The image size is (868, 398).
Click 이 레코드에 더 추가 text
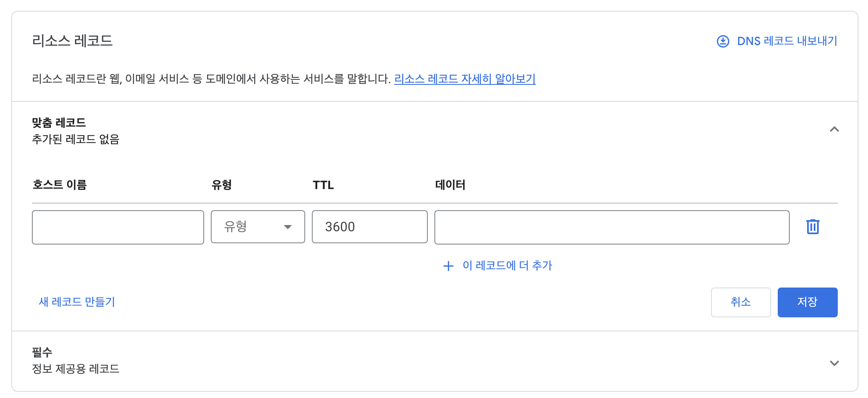click(507, 266)
